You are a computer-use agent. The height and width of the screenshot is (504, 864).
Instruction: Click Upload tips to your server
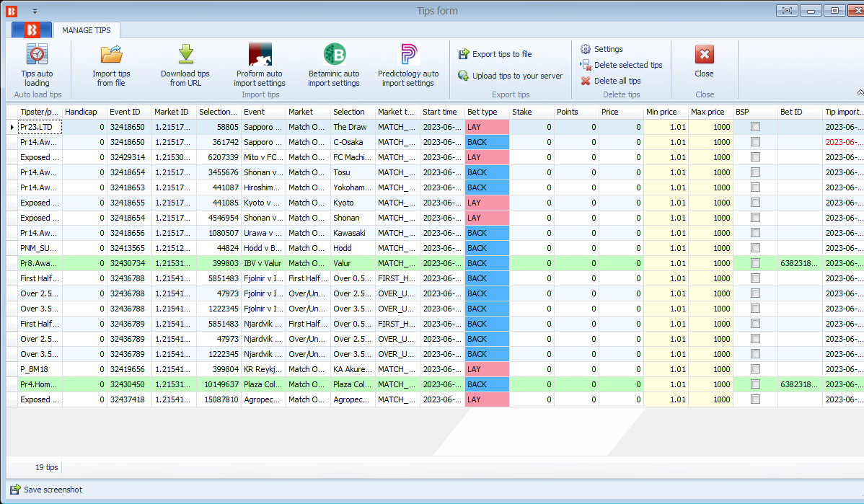click(x=510, y=76)
